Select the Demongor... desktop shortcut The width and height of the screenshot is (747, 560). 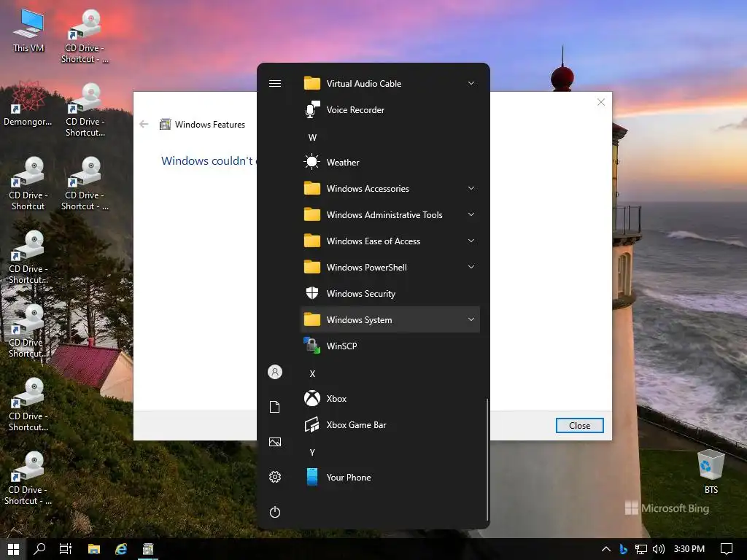(28, 104)
